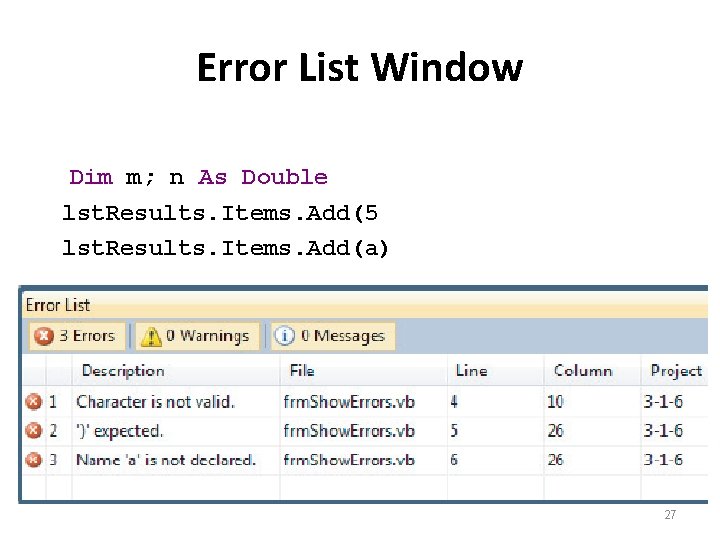
Task: Click the 'Error List Window' slide title
Action: point(360,68)
